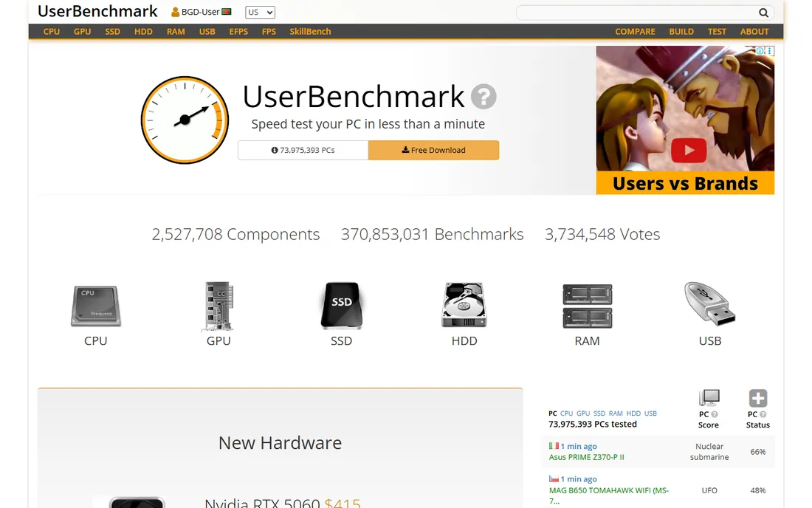Click the PC Status help question icon
812x508 pixels.
coord(763,414)
